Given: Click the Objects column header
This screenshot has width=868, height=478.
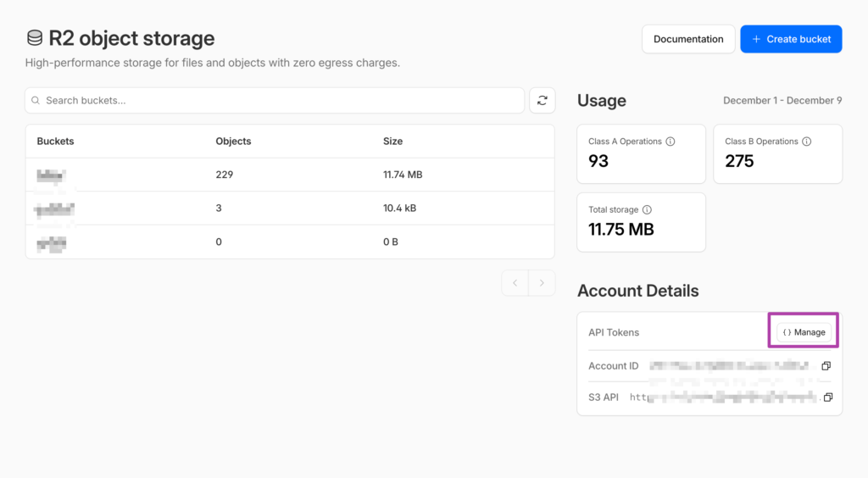Looking at the screenshot, I should pos(233,141).
